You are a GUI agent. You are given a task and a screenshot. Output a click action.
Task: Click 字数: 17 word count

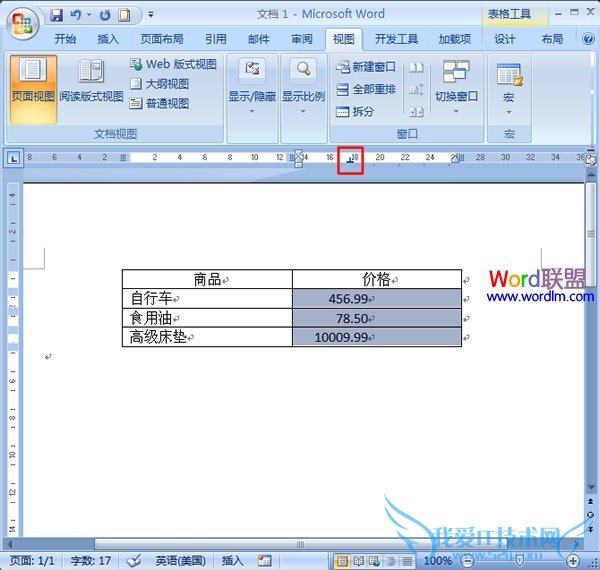pos(91,561)
